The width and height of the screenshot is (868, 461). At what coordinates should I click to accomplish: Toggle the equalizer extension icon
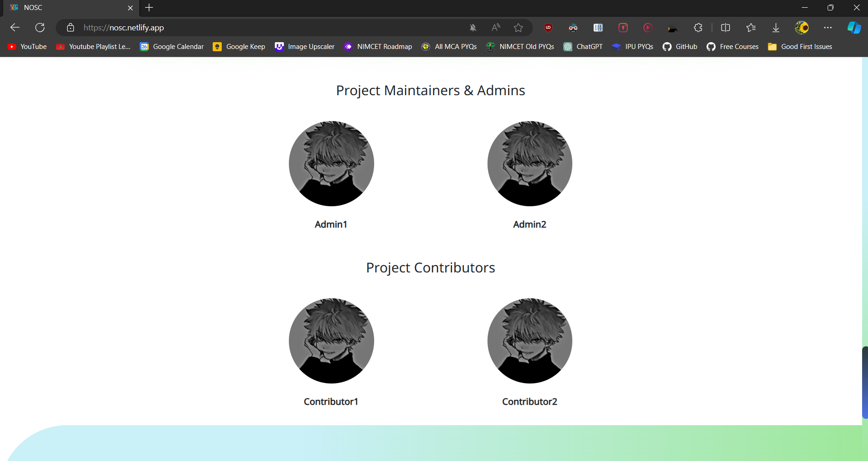[598, 28]
